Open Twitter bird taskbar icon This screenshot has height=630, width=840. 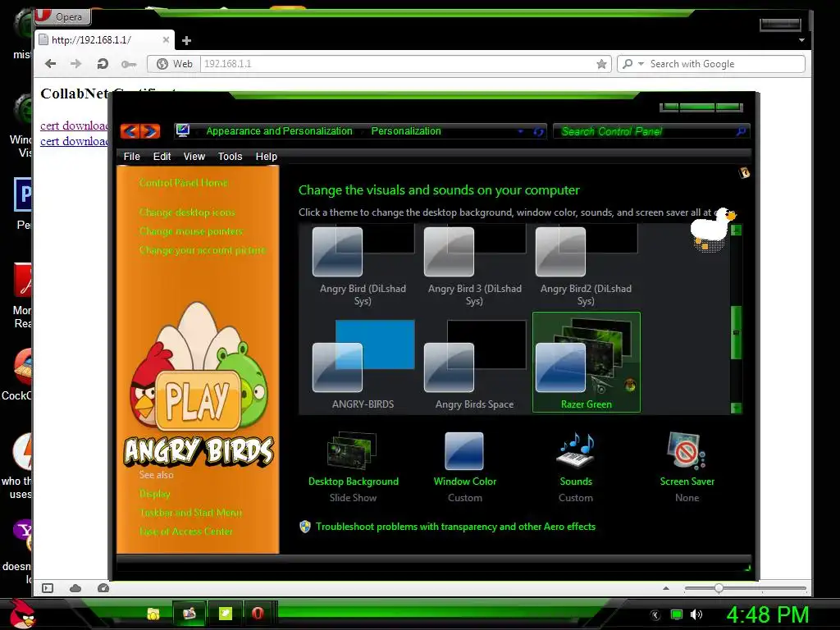(225, 614)
